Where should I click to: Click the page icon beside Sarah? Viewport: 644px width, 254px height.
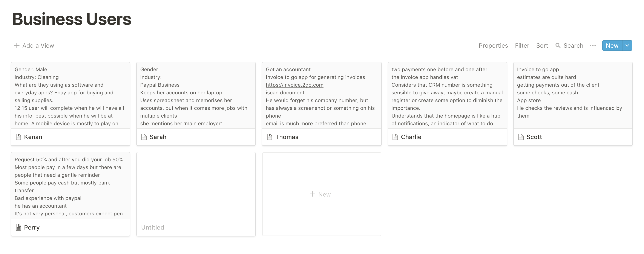coord(144,137)
